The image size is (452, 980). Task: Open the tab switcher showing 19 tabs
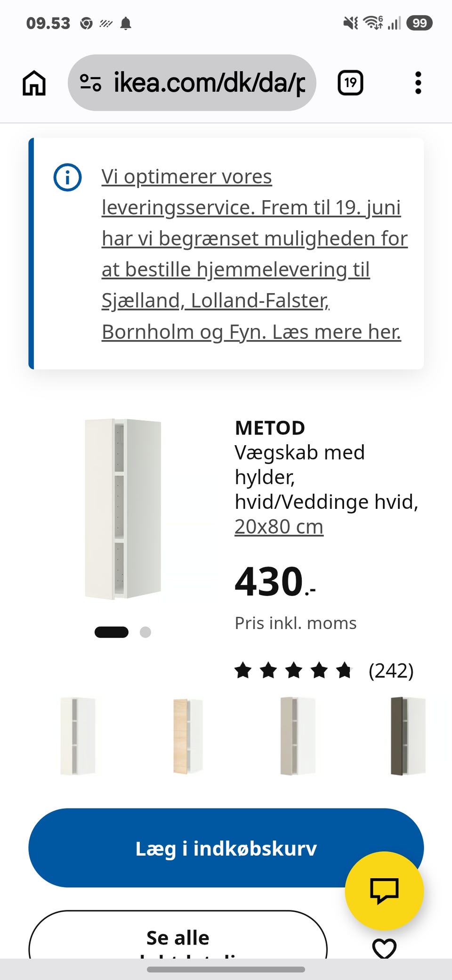(x=350, y=83)
